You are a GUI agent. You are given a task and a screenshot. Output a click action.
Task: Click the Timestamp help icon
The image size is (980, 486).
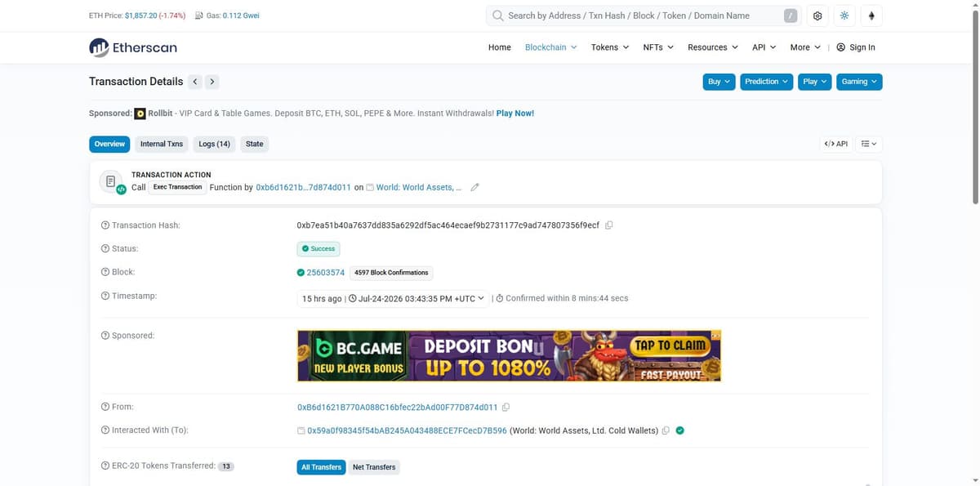coord(105,296)
